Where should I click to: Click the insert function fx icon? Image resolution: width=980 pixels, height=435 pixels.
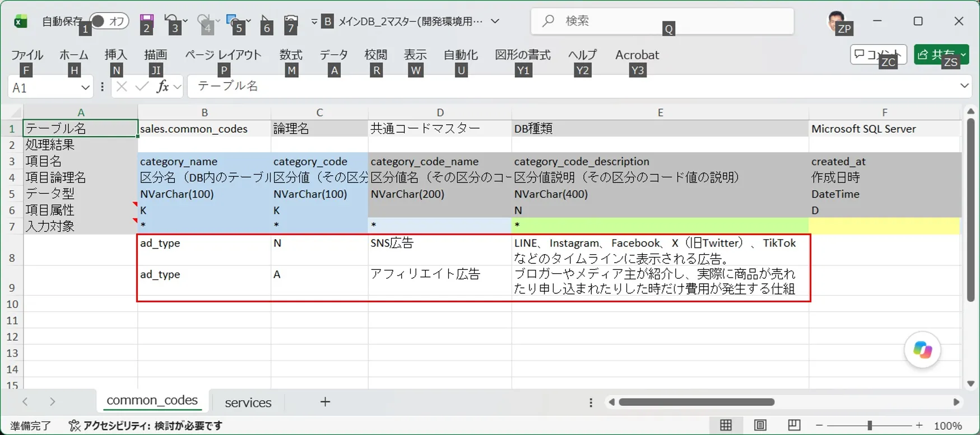(162, 87)
